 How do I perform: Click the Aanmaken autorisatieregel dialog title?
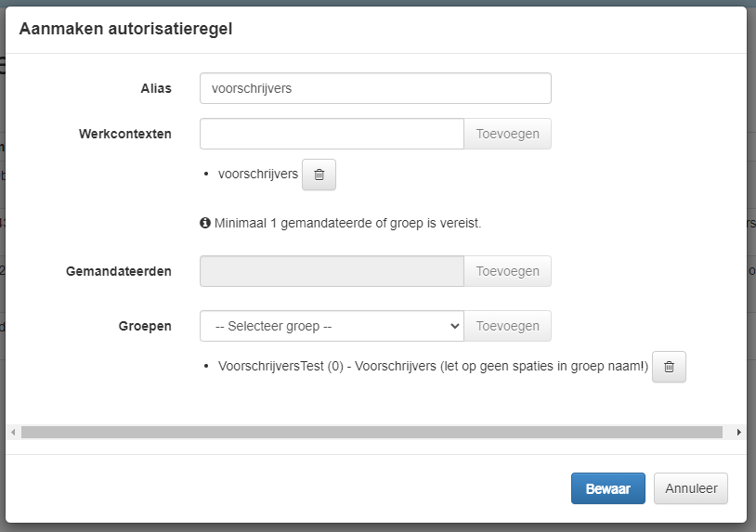(x=125, y=29)
